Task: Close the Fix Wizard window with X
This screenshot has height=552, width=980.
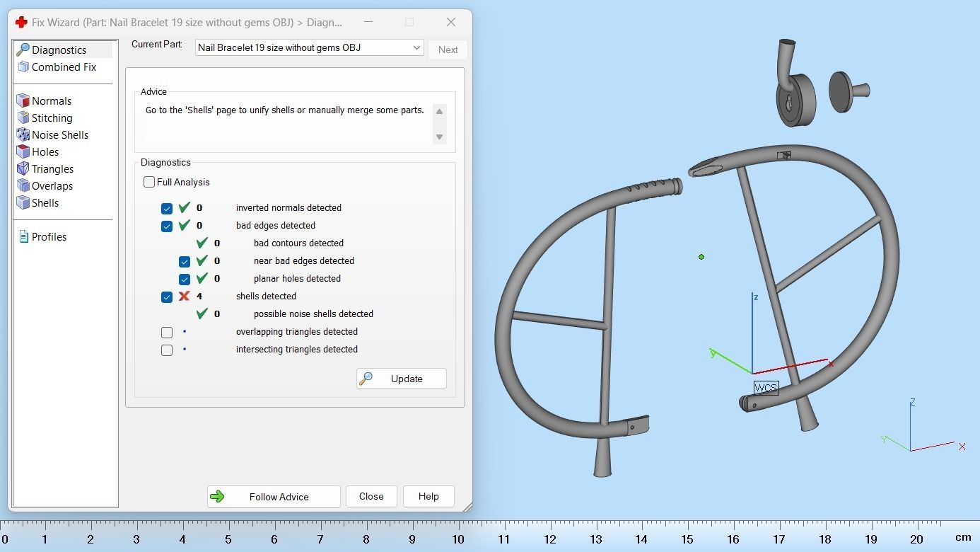Action: click(x=450, y=22)
